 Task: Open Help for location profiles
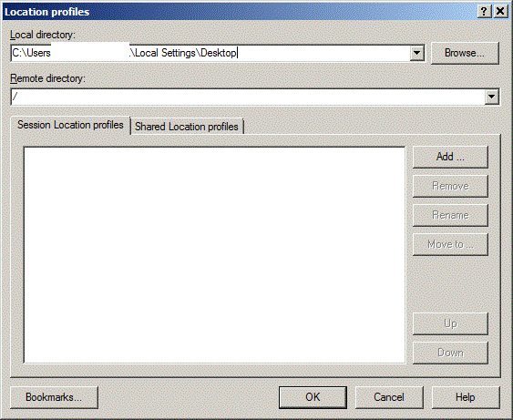[x=466, y=397]
